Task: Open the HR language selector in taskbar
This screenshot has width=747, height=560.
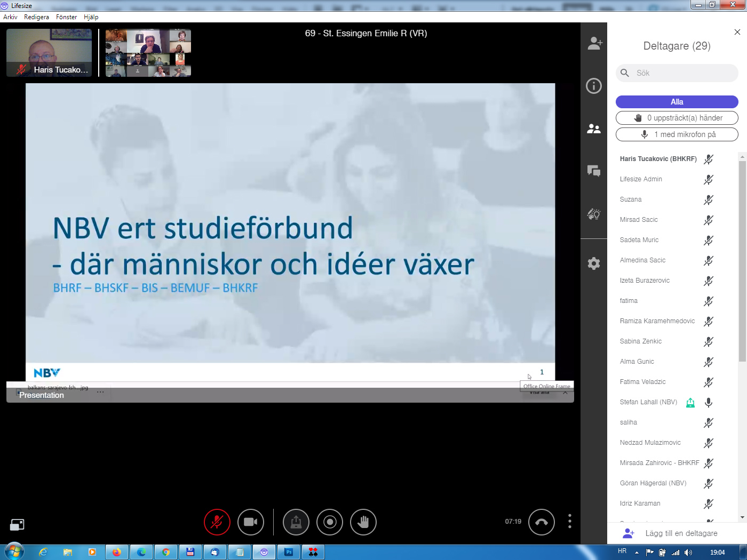Action: 622,551
